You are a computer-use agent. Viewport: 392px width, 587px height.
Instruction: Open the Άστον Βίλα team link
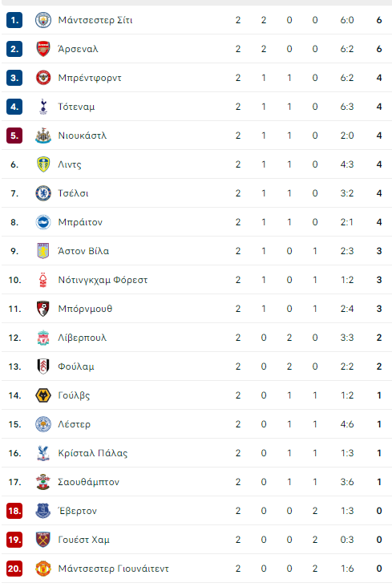click(x=83, y=251)
